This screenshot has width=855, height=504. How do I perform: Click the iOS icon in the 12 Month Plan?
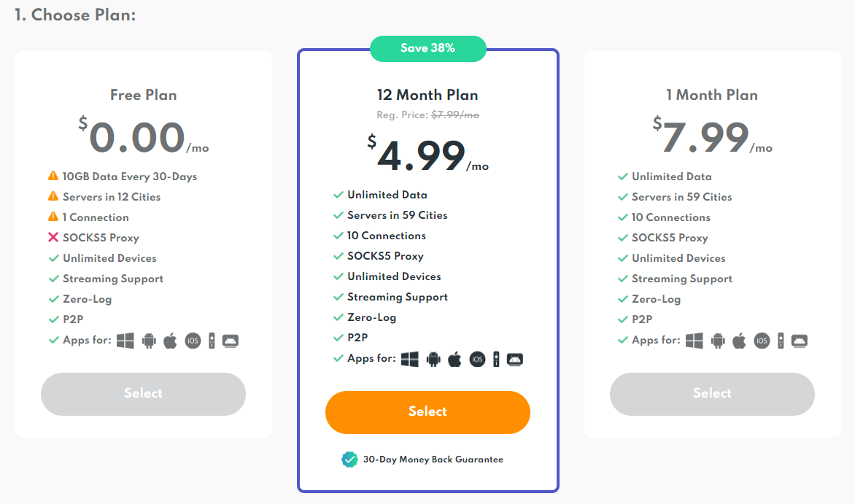(477, 359)
